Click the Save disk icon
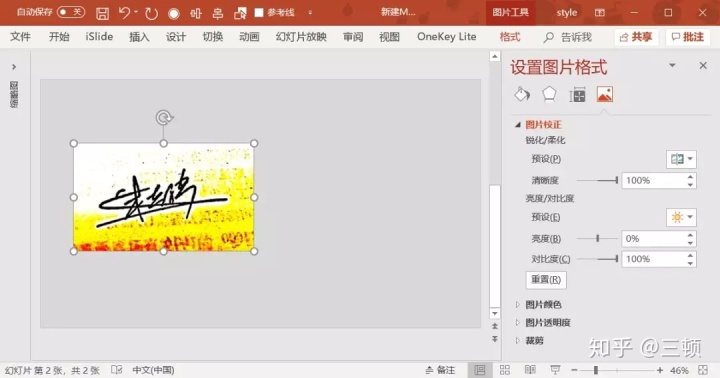The height and width of the screenshot is (378, 720). [102, 13]
